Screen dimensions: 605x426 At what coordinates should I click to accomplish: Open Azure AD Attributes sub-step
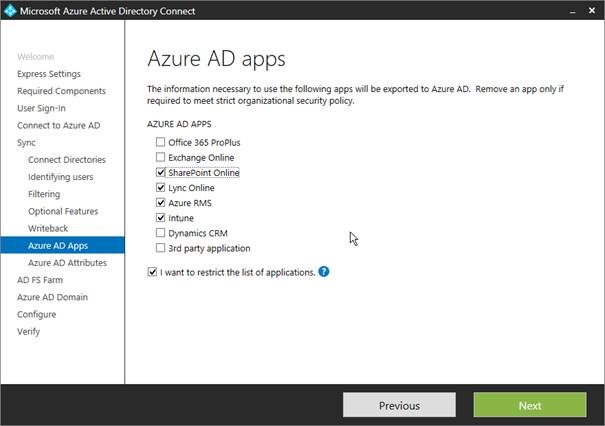pos(67,263)
